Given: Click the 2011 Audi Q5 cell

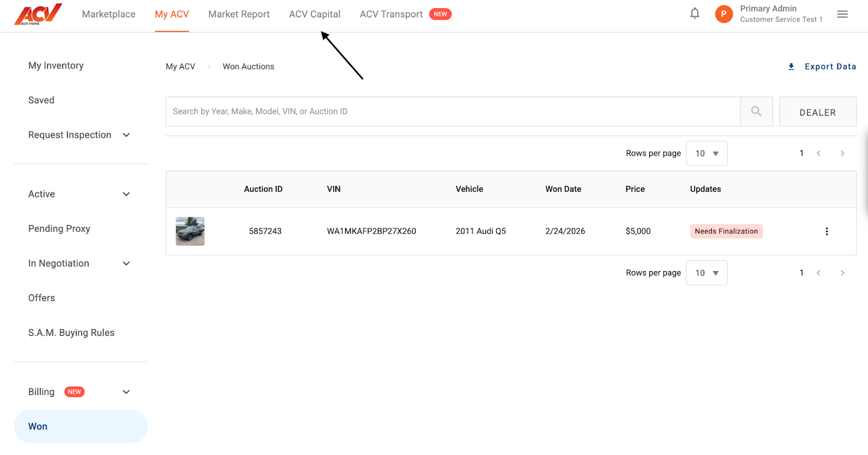Looking at the screenshot, I should coord(481,232).
